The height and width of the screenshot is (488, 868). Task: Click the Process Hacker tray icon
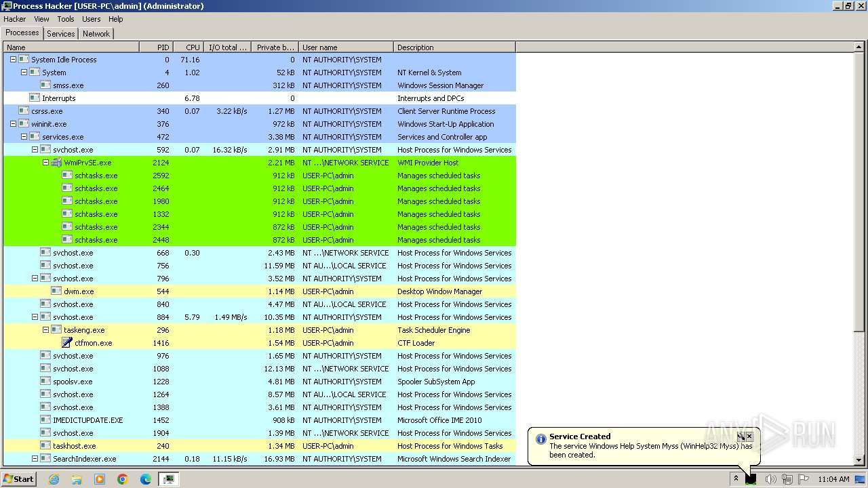[x=751, y=479]
